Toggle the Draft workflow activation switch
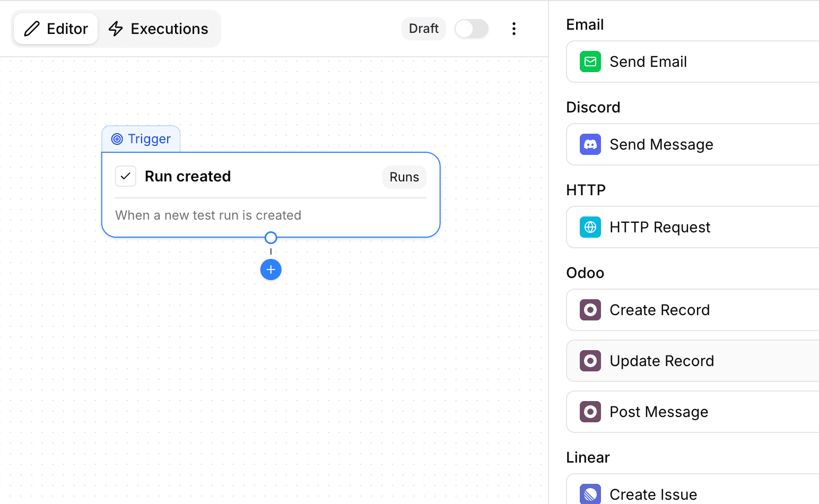The image size is (819, 504). pyautogui.click(x=471, y=29)
